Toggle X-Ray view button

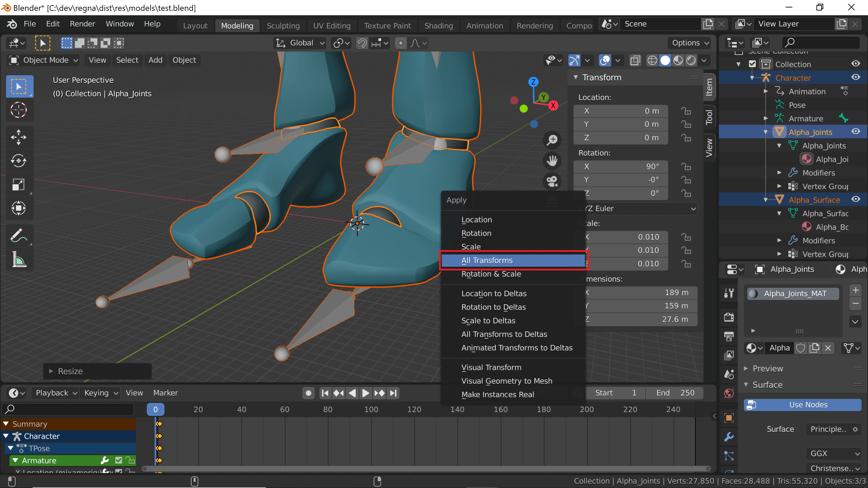pos(635,61)
